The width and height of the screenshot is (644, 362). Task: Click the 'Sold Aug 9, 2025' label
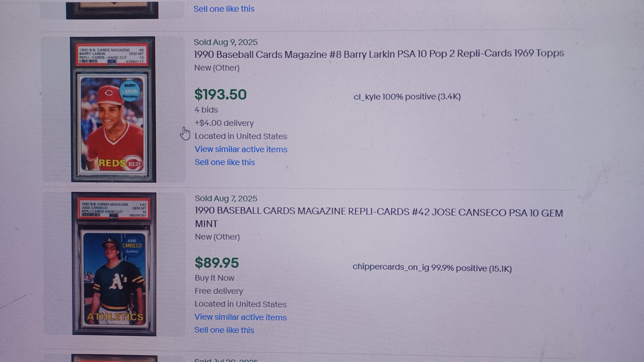tap(226, 42)
